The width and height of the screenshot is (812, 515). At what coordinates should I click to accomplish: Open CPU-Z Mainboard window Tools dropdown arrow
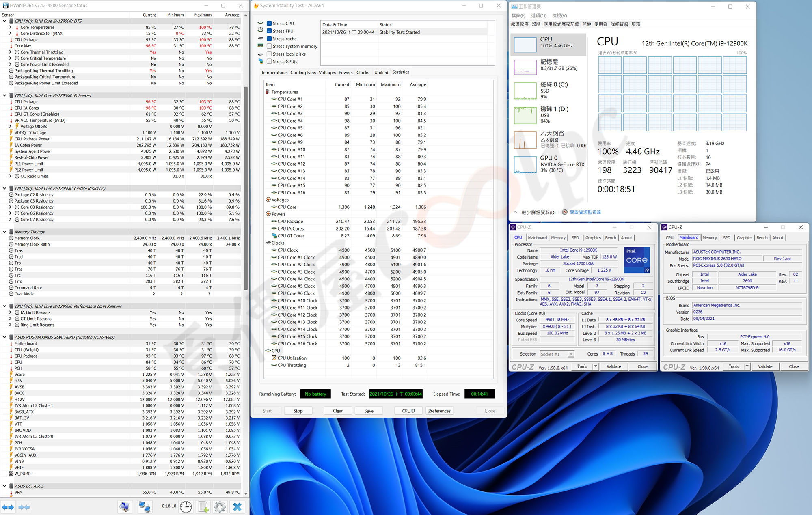(x=747, y=366)
